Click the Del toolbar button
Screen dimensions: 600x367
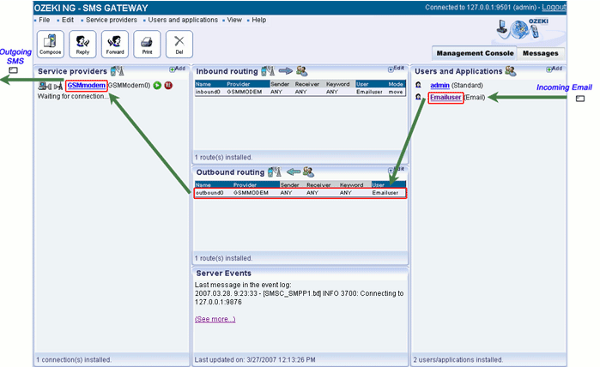tap(179, 44)
